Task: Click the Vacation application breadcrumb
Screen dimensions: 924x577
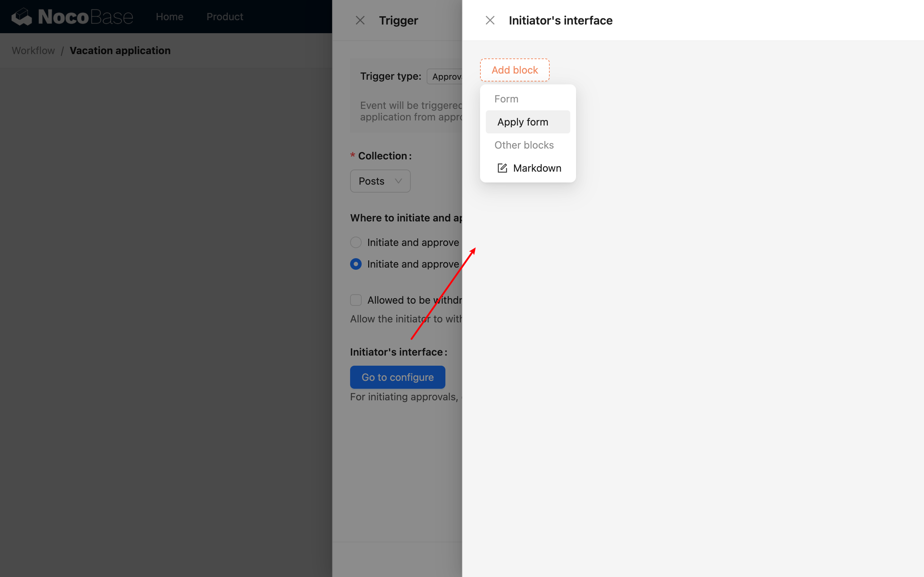Action: pos(120,50)
